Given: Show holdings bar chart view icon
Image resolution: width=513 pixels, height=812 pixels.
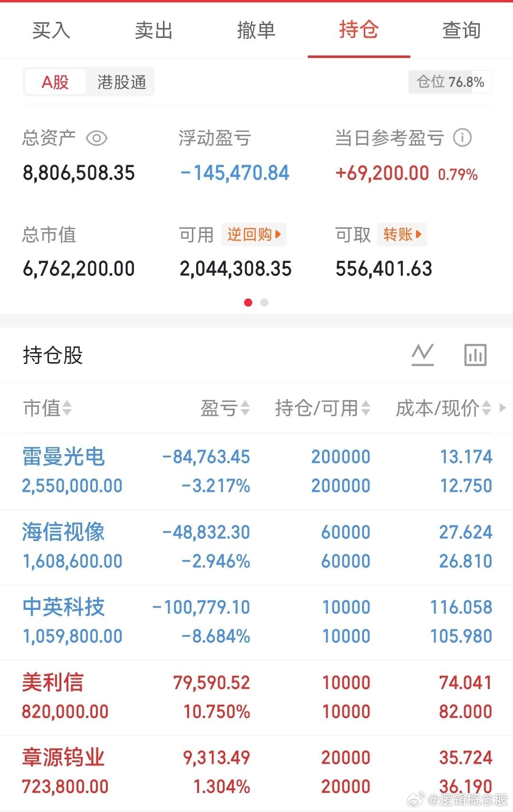Looking at the screenshot, I should [x=475, y=355].
